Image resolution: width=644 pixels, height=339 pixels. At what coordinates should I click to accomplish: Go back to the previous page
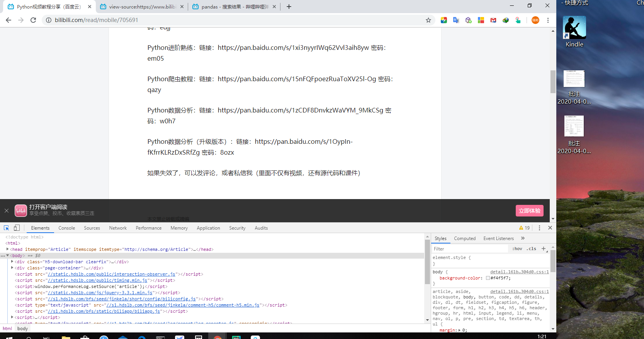pos(8,20)
